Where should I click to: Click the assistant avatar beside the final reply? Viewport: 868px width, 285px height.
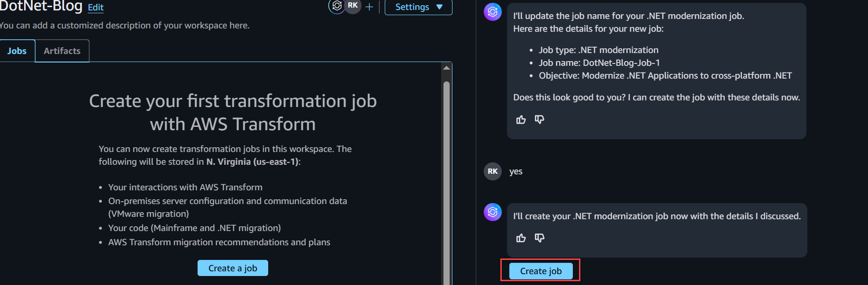[493, 212]
